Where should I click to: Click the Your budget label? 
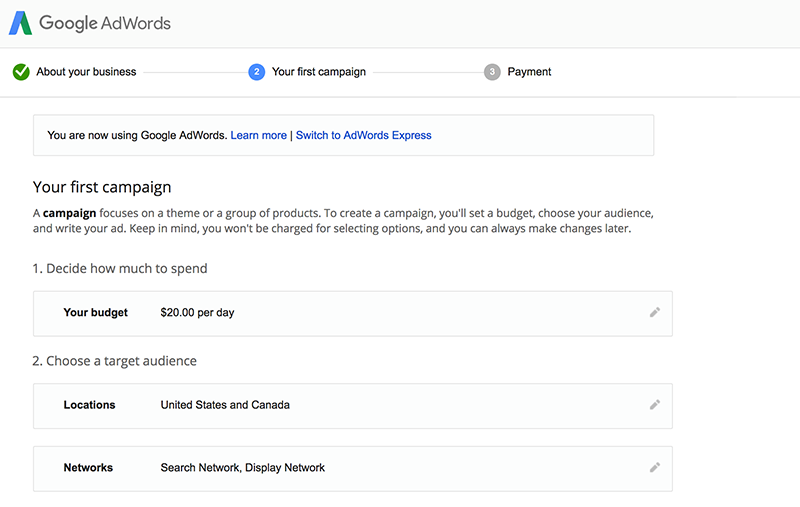click(x=96, y=312)
